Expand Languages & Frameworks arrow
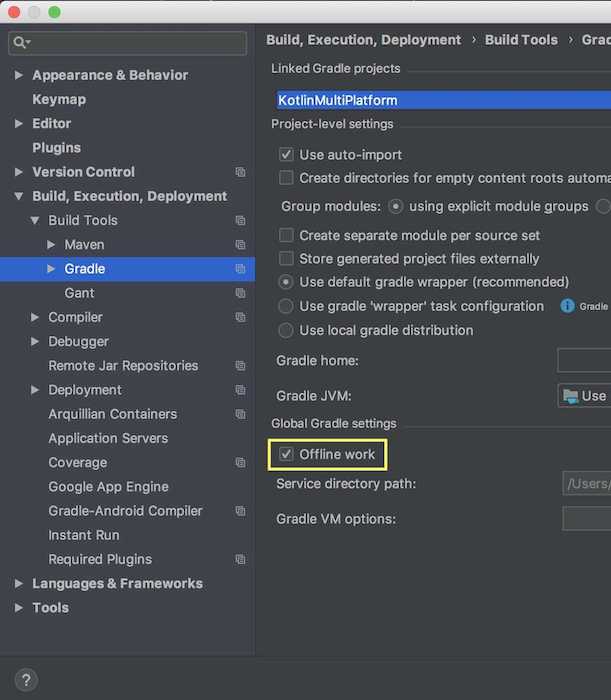 pyautogui.click(x=18, y=583)
